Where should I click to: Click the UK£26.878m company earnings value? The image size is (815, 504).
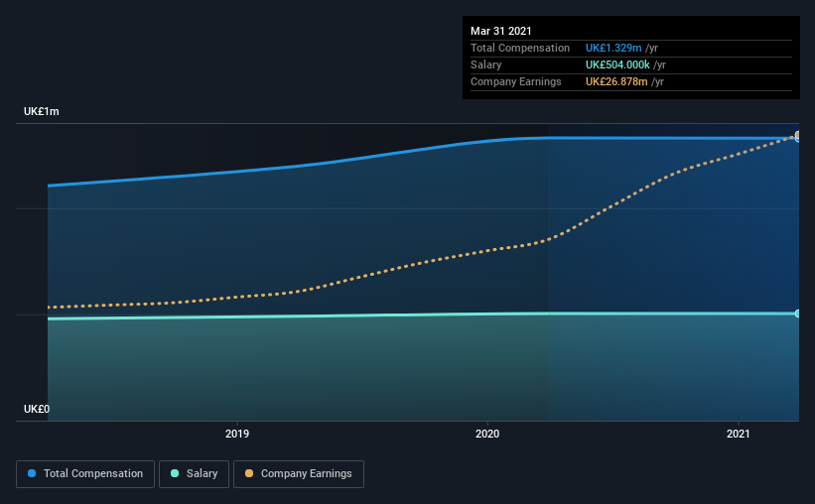tap(616, 81)
